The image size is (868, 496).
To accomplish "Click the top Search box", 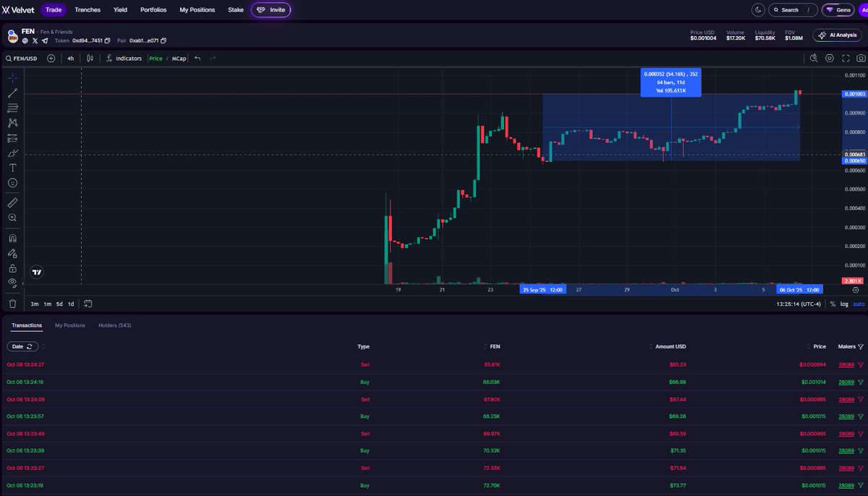I will [793, 10].
